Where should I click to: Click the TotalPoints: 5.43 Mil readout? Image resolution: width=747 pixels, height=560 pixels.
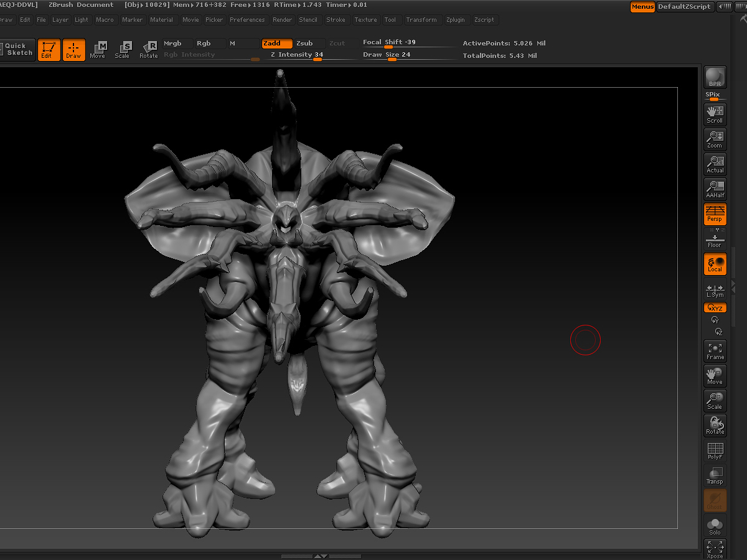[500, 55]
